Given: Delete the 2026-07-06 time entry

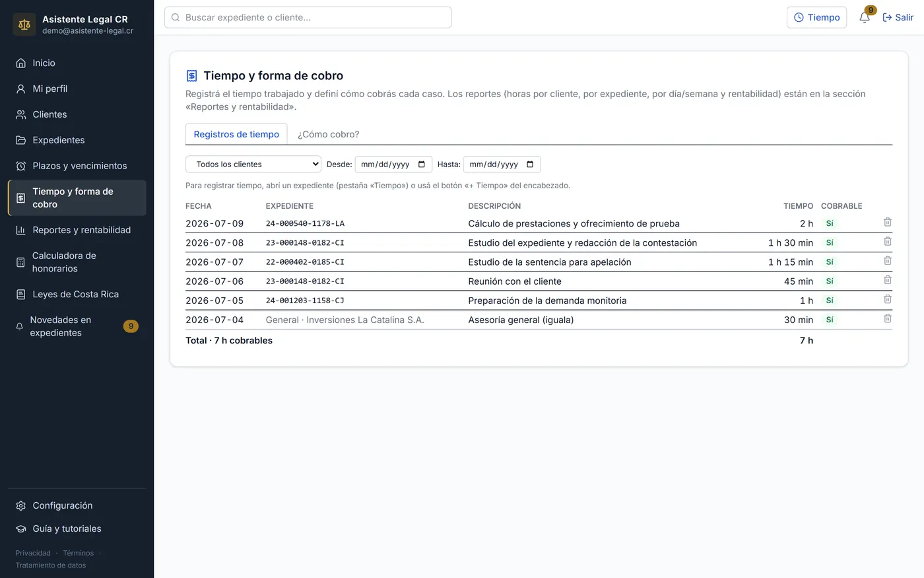Looking at the screenshot, I should click(x=888, y=280).
